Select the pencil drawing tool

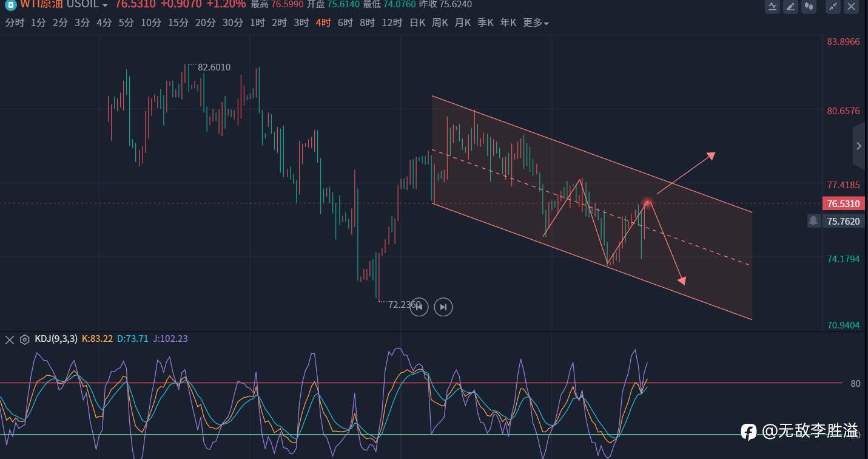pyautogui.click(x=790, y=7)
